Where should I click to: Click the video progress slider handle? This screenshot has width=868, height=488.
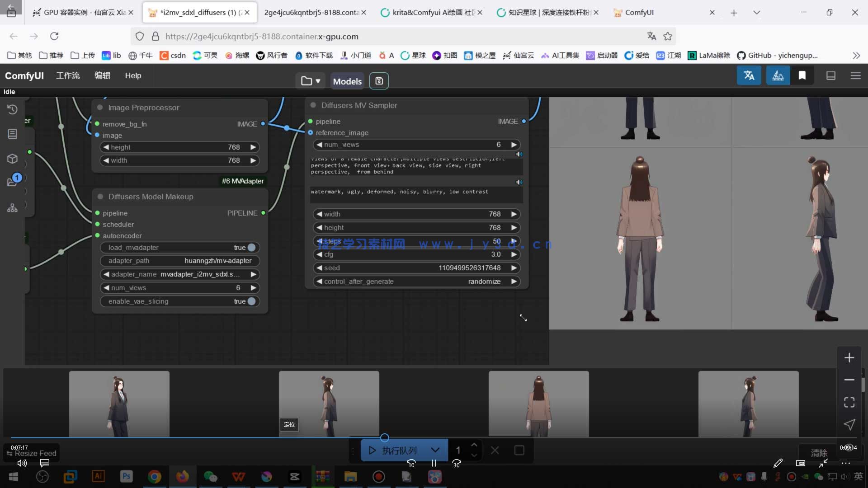(384, 437)
